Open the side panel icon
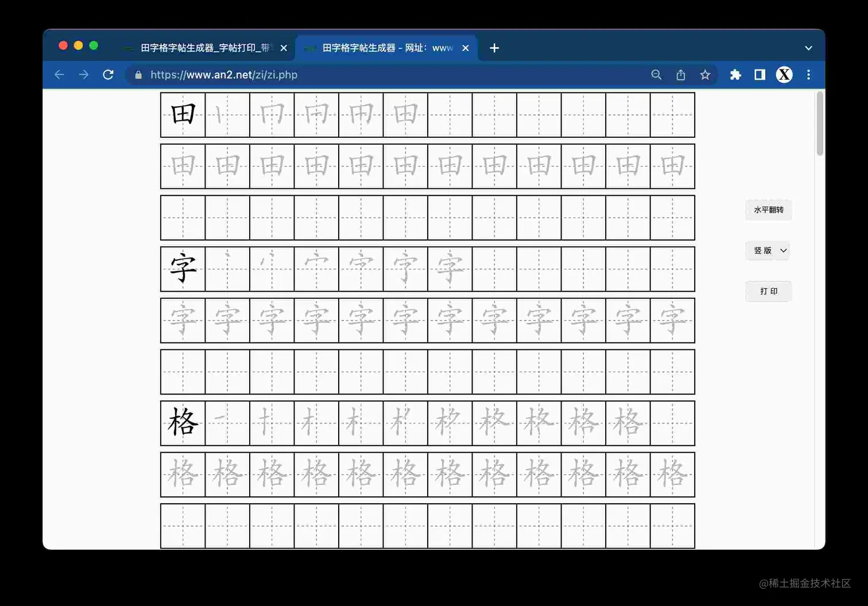 759,75
